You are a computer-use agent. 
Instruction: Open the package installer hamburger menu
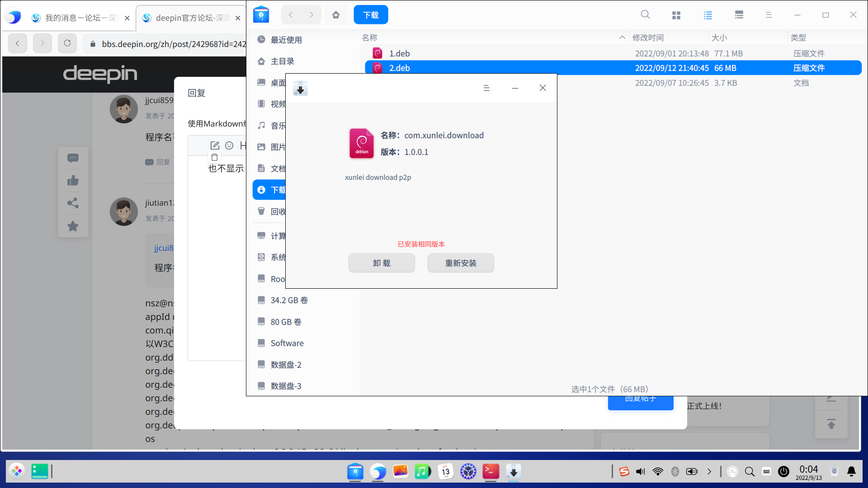pos(486,88)
